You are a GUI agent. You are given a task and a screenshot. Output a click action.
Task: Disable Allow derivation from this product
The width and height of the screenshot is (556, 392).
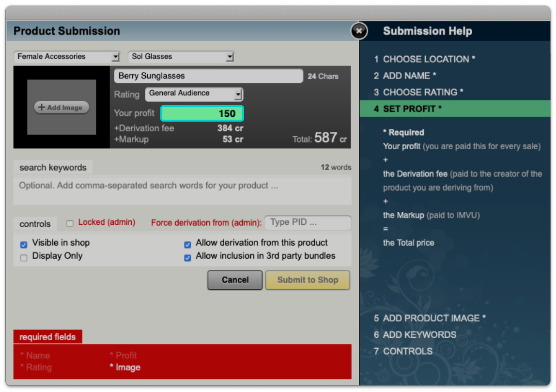point(187,245)
